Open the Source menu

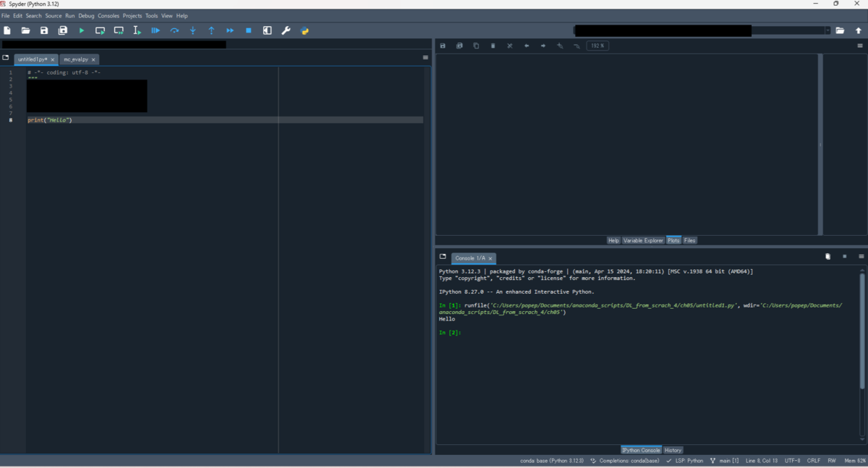[54, 16]
